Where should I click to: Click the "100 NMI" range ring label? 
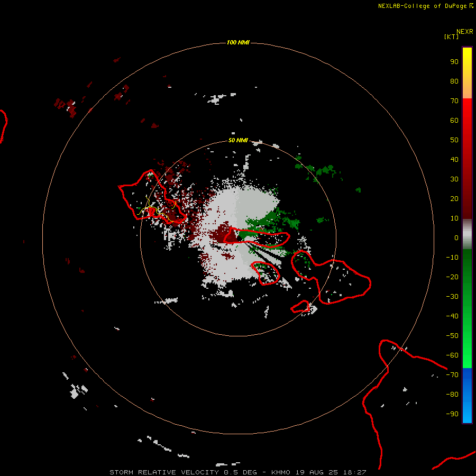[238, 42]
